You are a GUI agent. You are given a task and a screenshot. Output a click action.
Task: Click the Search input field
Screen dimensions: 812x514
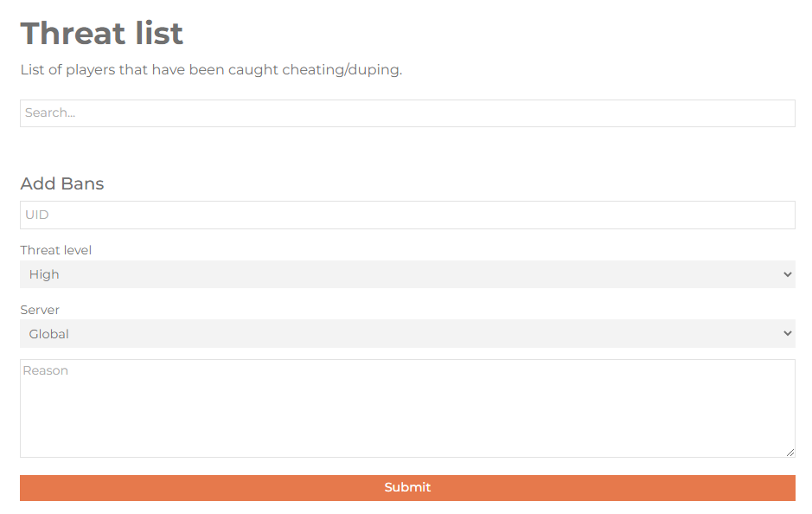[x=406, y=113]
